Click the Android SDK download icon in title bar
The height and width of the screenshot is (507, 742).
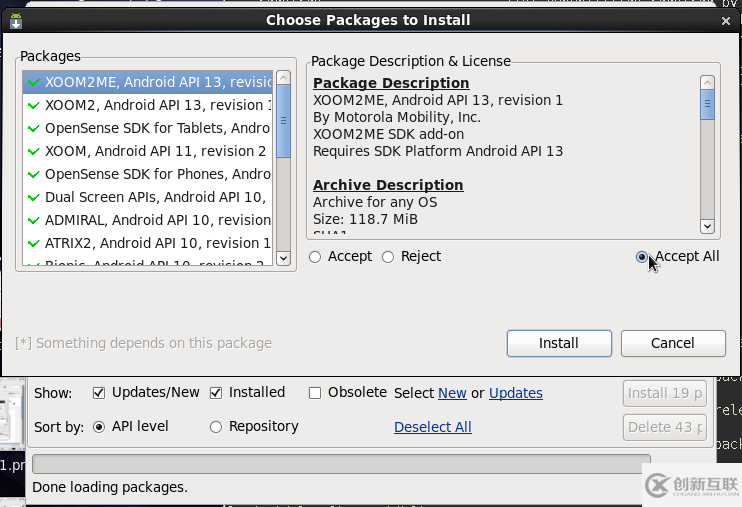click(16, 20)
